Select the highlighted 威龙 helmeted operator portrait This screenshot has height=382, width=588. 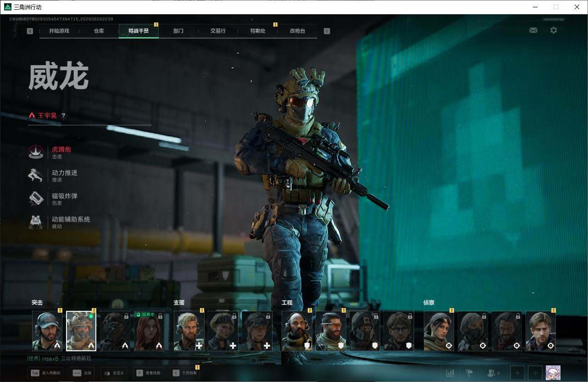coord(81,331)
